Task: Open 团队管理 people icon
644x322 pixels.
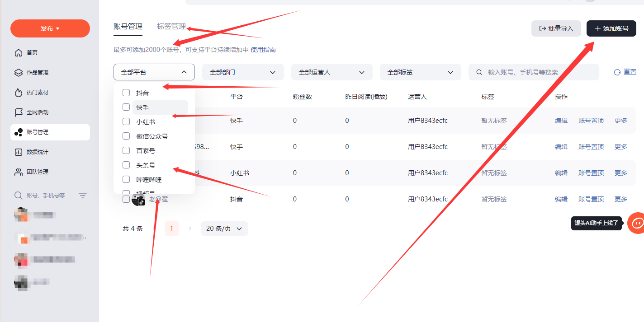Action: [x=19, y=172]
